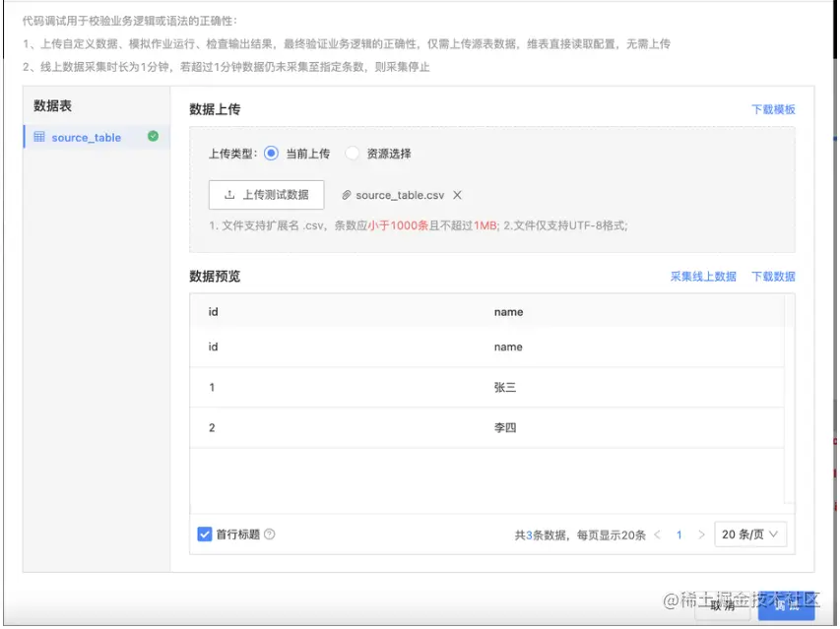This screenshot has width=840, height=629.
Task: Click the blue confirm button at bottom
Action: 788,607
